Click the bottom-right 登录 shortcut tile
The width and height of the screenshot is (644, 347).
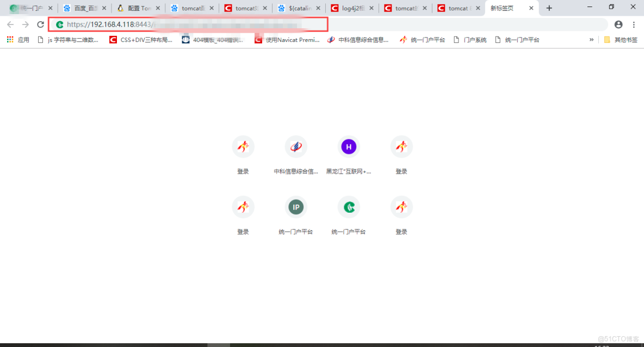click(x=401, y=214)
